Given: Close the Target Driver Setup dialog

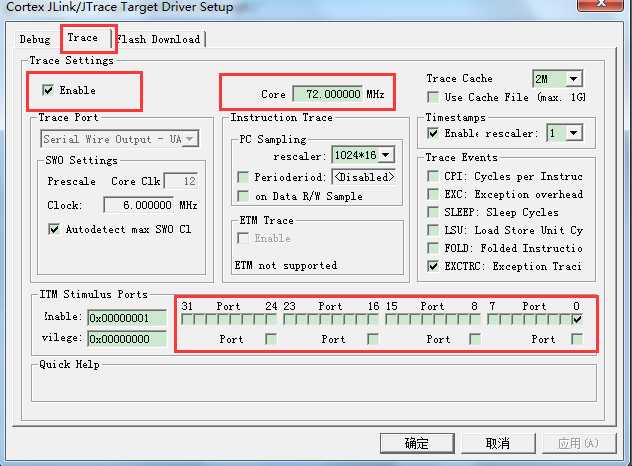Looking at the screenshot, I should [x=600, y=4].
